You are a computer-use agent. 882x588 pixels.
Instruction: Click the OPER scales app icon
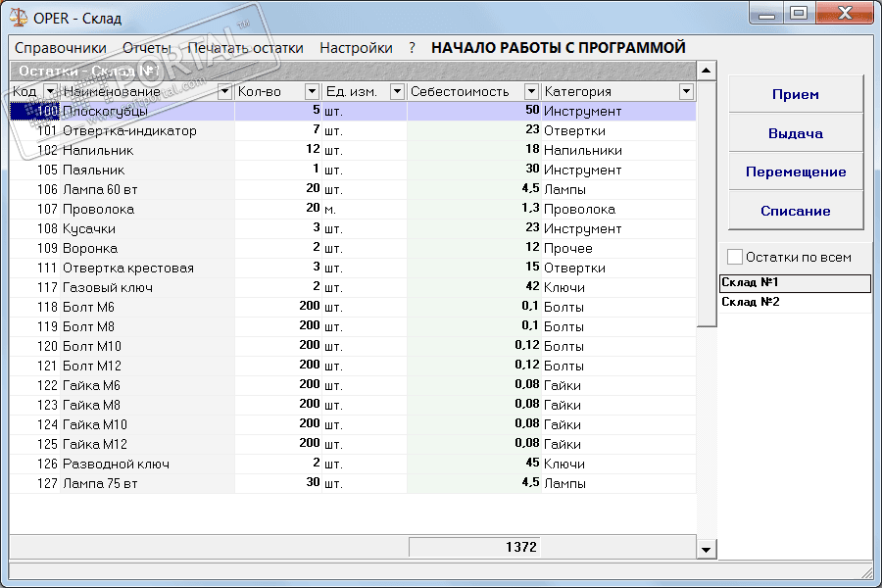pyautogui.click(x=19, y=17)
